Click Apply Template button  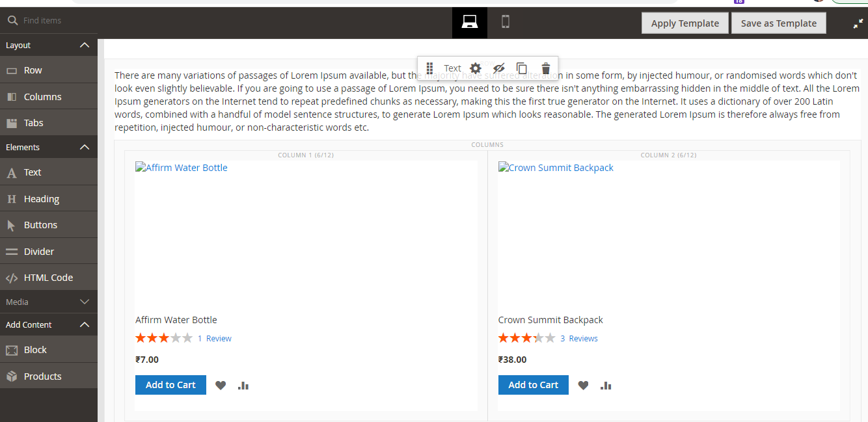685,23
